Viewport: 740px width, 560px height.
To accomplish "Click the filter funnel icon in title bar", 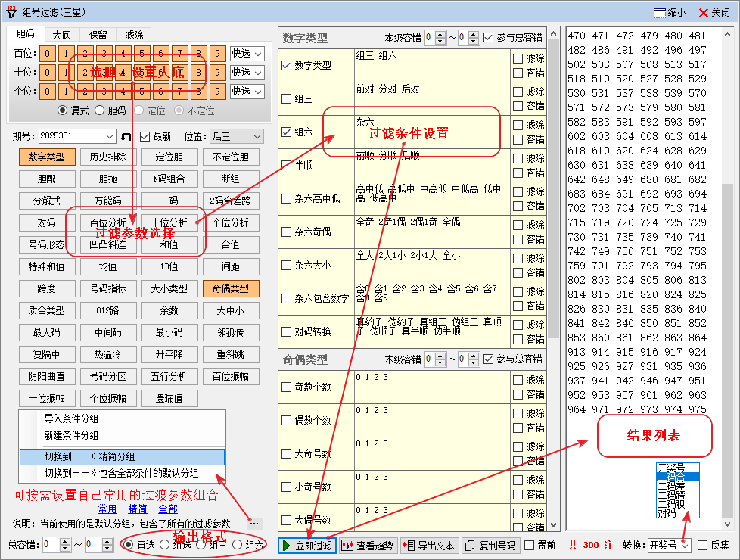I will coord(11,12).
